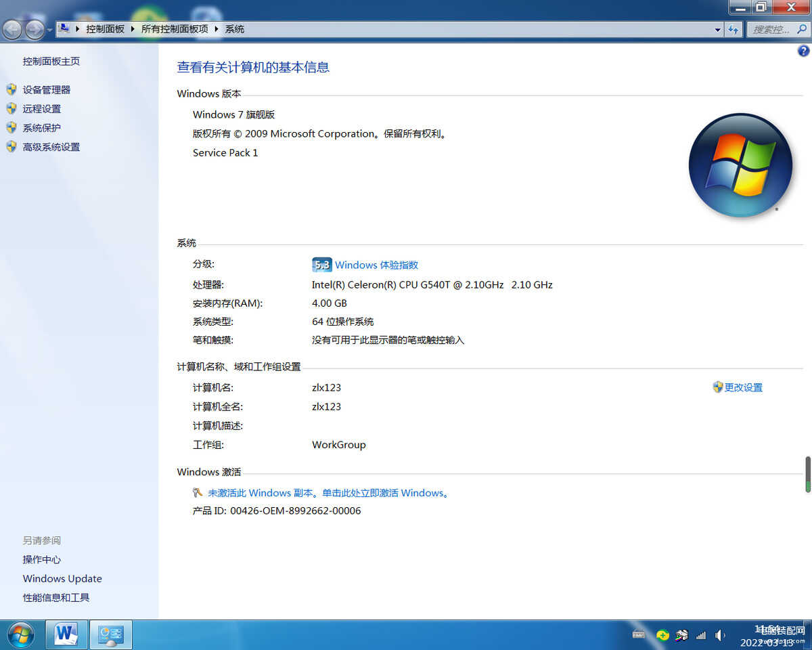Click the zlx123 value beside 计算机全名
This screenshot has height=650, width=812.
click(326, 406)
